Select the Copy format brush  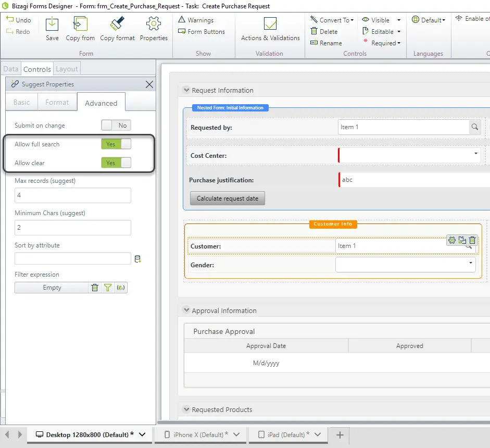[x=117, y=24]
